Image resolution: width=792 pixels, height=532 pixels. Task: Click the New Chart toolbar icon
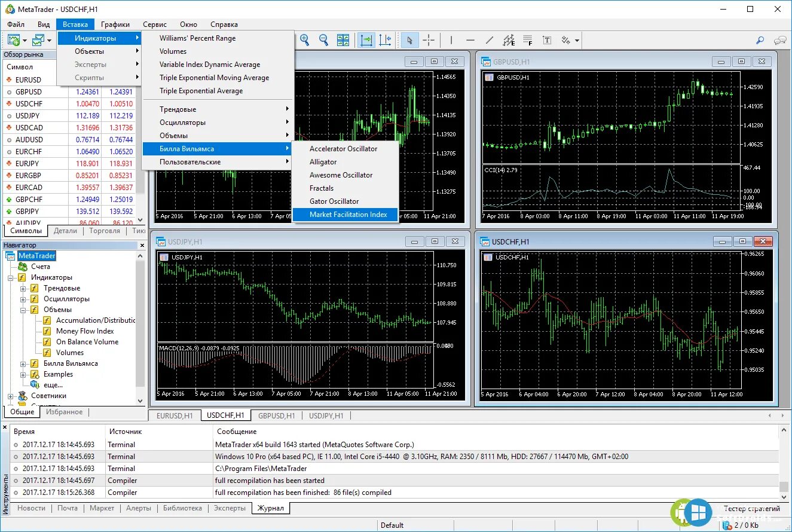tap(14, 40)
